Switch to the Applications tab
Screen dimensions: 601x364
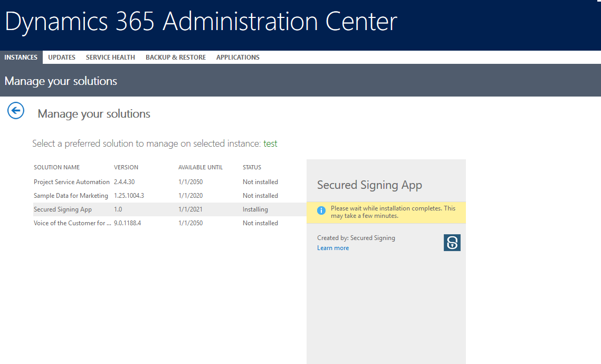click(237, 58)
